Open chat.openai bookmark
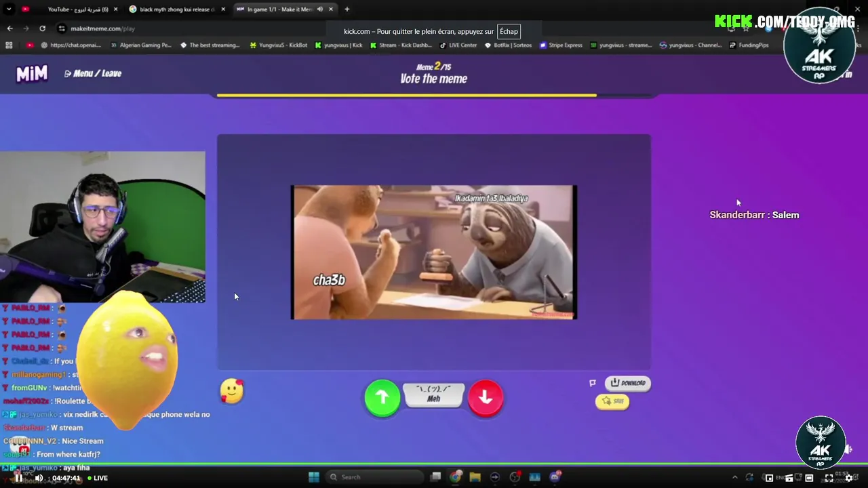Viewport: 868px width, 488px height. (71, 45)
